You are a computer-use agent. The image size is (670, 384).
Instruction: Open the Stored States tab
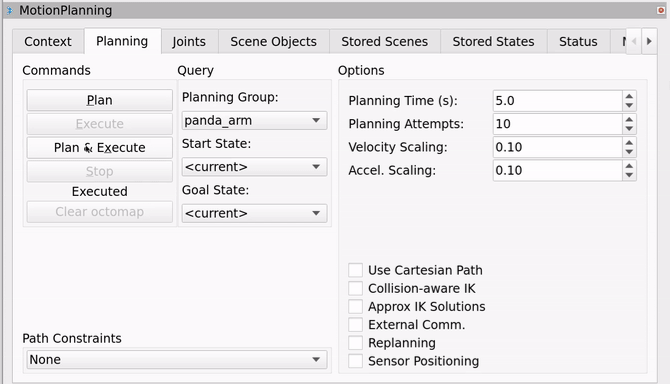pyautogui.click(x=494, y=41)
